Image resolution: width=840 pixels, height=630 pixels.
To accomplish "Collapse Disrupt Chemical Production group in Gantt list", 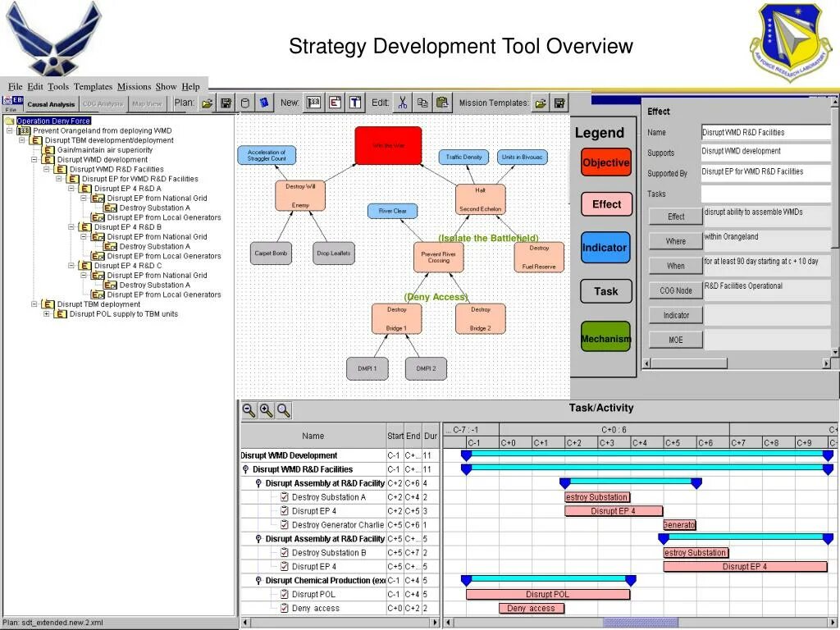I will (258, 581).
